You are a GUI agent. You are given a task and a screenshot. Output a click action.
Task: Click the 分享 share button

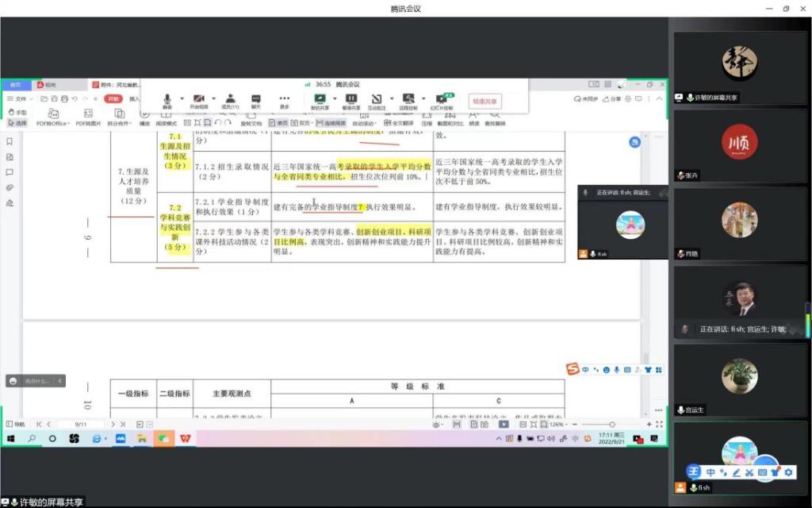point(611,99)
